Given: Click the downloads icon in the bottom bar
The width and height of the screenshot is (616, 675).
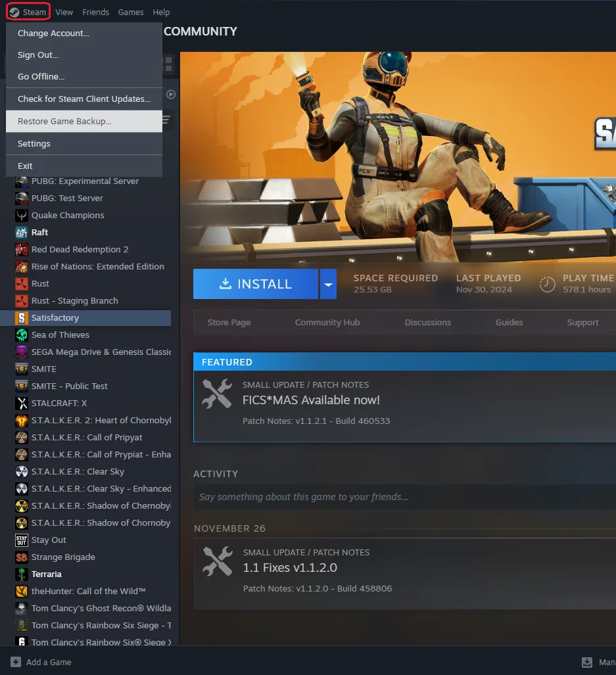Looking at the screenshot, I should [587, 663].
